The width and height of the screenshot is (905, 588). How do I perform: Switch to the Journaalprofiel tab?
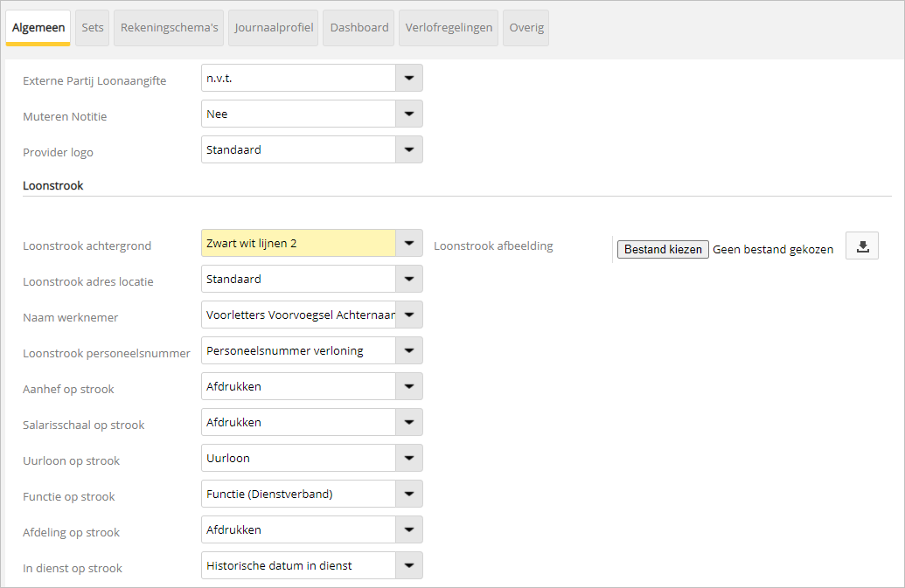pos(273,27)
